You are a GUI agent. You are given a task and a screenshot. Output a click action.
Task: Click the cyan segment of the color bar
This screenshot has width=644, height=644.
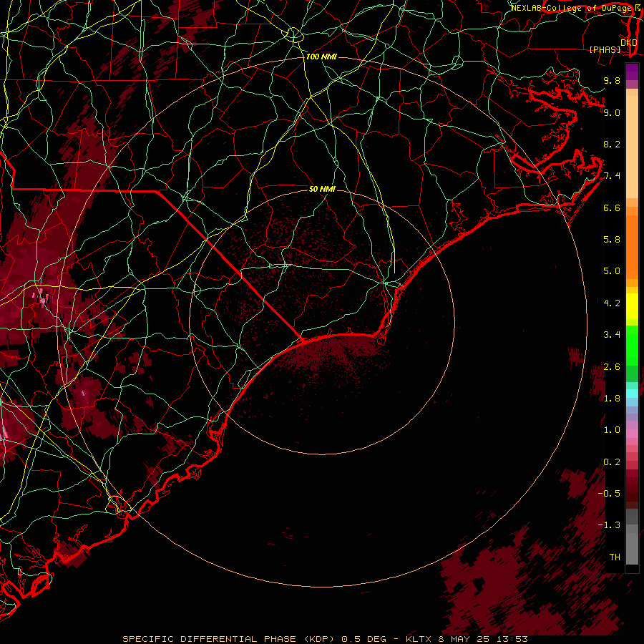[x=632, y=394]
